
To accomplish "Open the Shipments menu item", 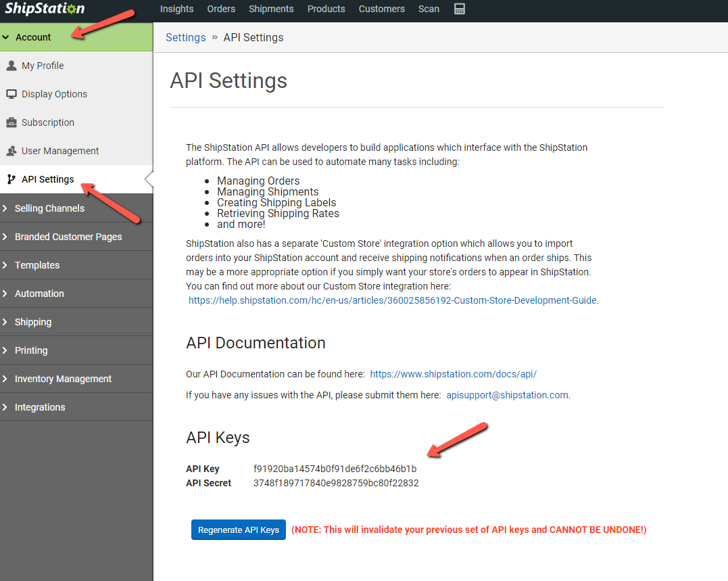I will click(x=271, y=9).
